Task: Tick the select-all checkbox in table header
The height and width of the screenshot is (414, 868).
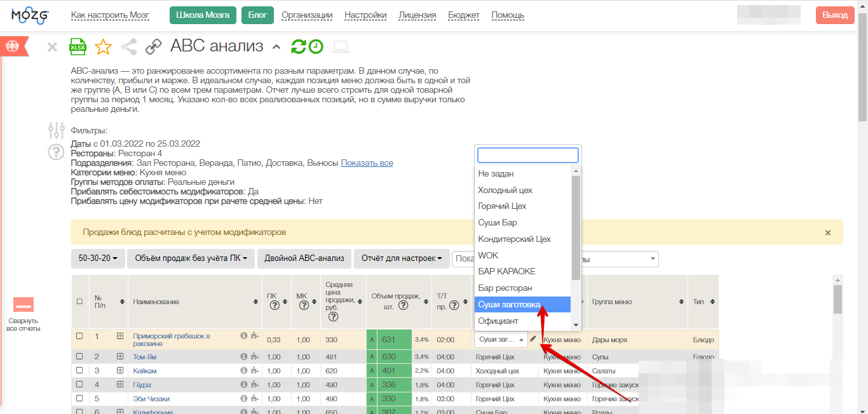Action: [x=79, y=302]
